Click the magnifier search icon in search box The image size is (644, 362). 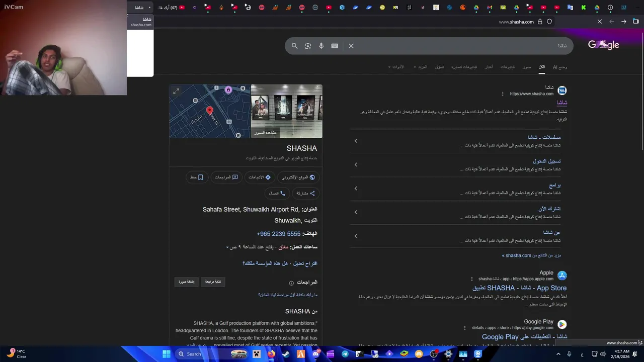click(x=294, y=46)
